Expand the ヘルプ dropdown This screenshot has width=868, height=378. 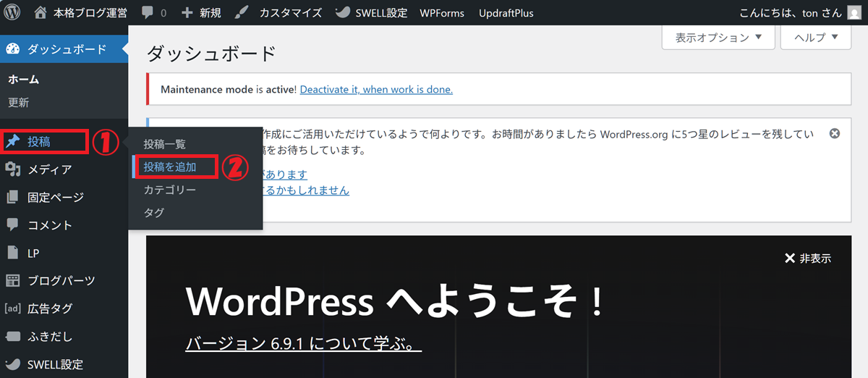coord(816,38)
